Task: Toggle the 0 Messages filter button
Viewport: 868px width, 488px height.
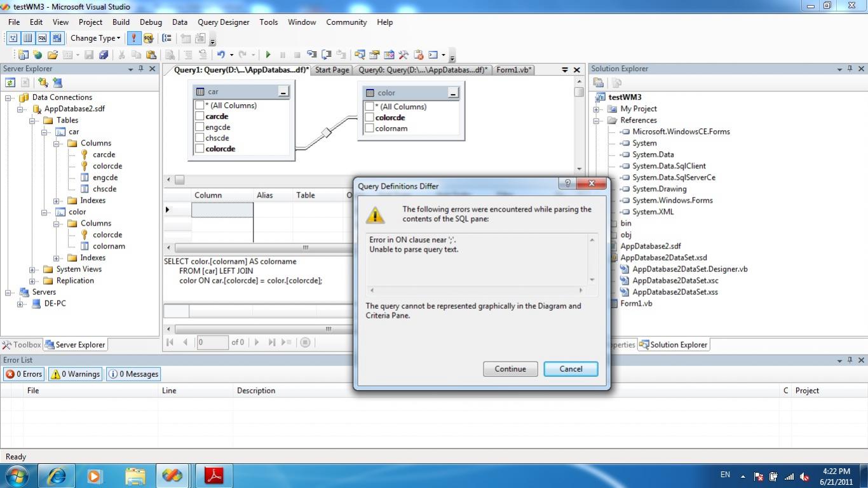Action: click(x=133, y=374)
